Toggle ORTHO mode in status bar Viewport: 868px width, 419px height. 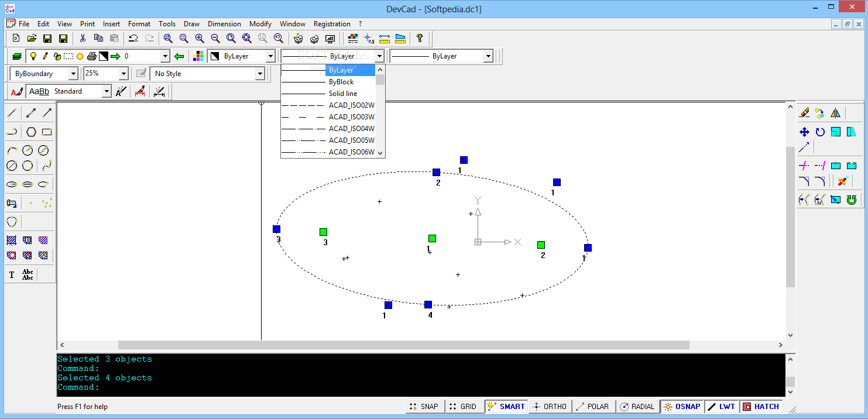point(550,407)
